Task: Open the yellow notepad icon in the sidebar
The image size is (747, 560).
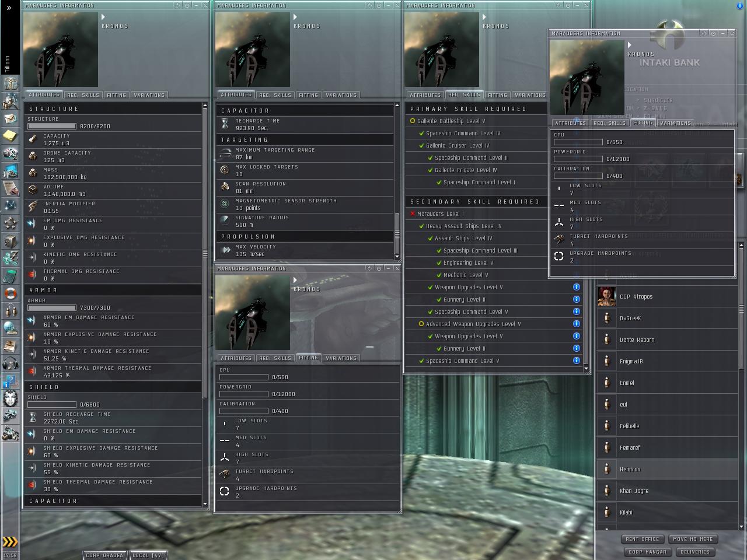Action: (x=10, y=136)
